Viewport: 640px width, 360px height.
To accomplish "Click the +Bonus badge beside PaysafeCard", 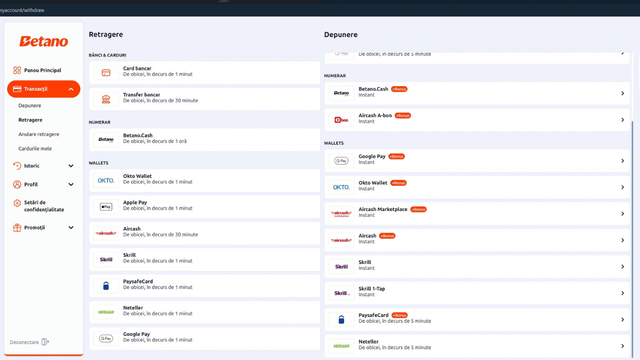I will (x=400, y=315).
